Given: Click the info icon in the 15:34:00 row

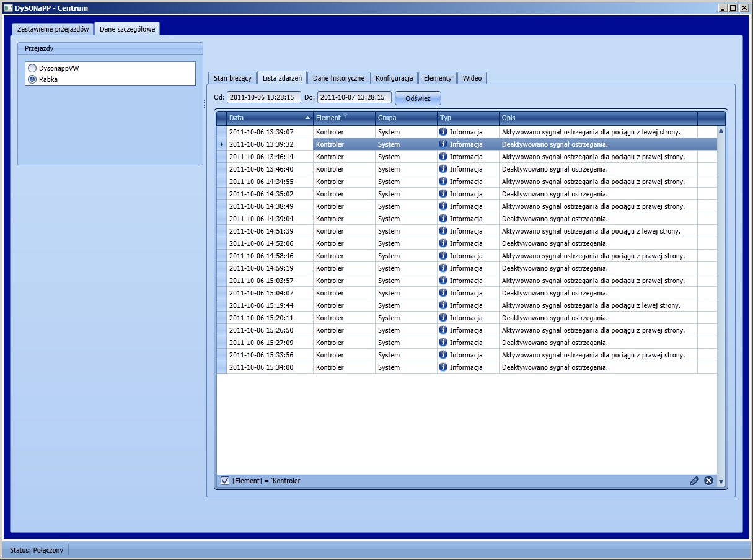Looking at the screenshot, I should 443,367.
